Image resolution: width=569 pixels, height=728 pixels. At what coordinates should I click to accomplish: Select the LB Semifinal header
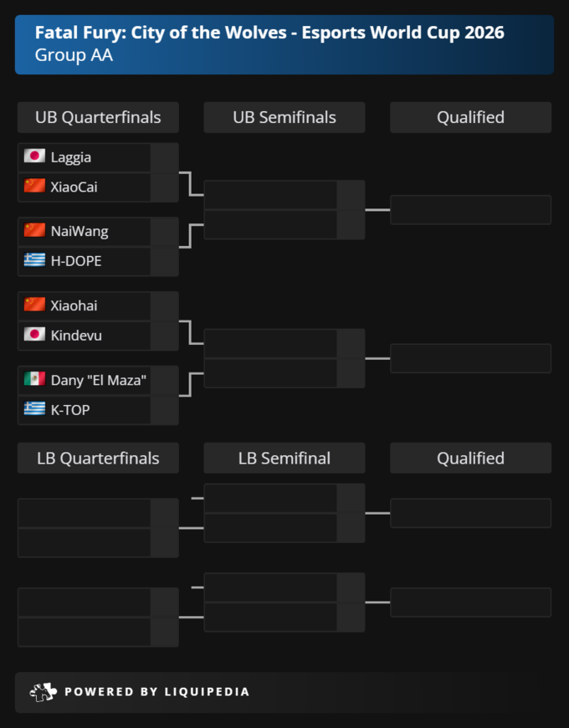(284, 459)
